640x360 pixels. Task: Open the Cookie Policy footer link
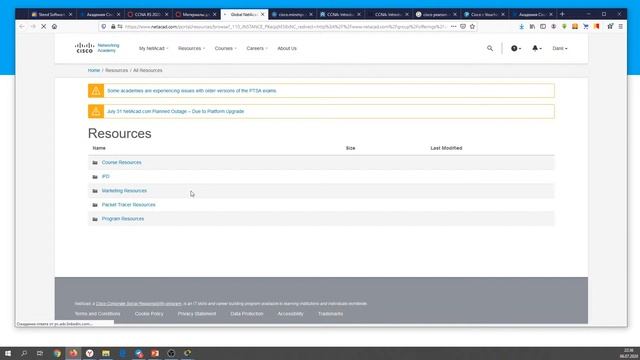149,314
